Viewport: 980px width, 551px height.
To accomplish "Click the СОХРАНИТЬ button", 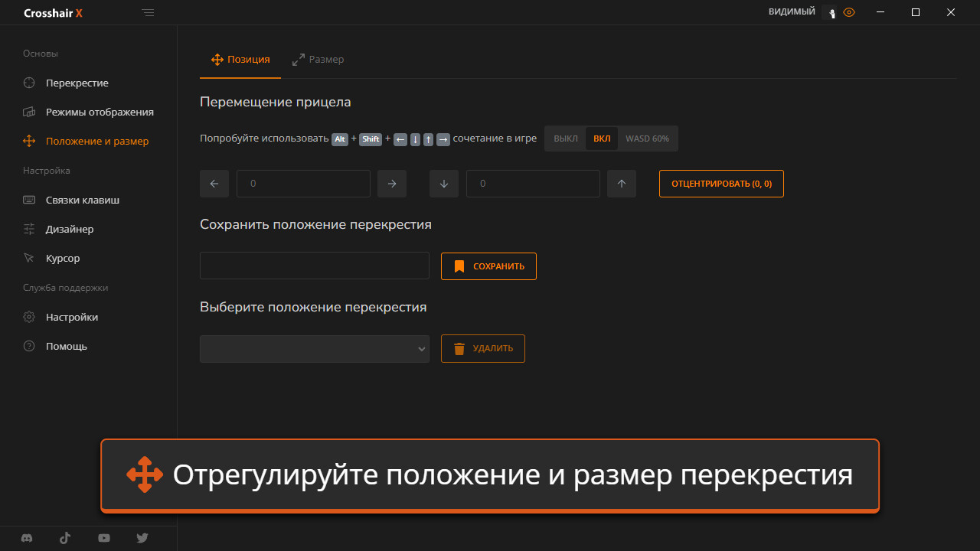I will point(488,266).
